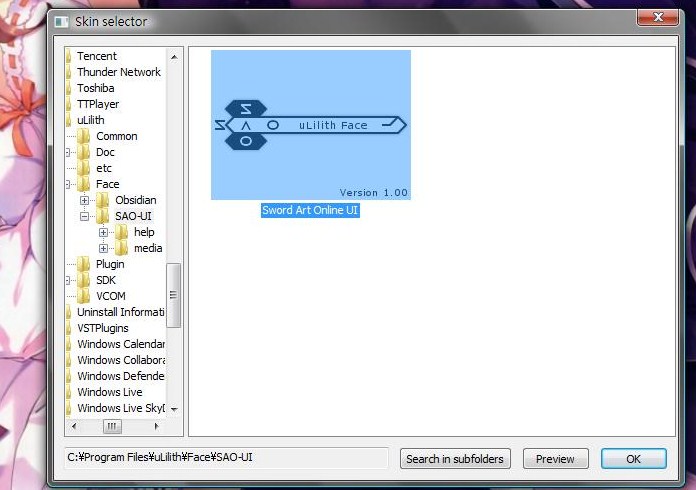
Task: Click the uLilith Face skin thumbnail
Action: [311, 125]
